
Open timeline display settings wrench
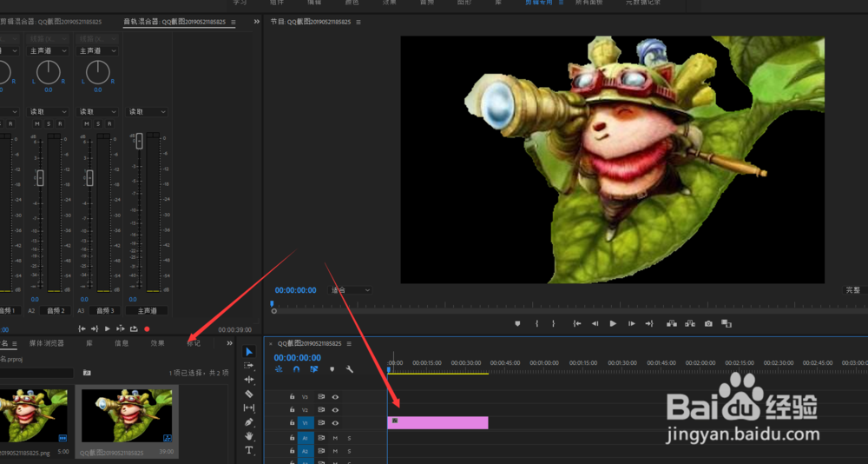(350, 369)
